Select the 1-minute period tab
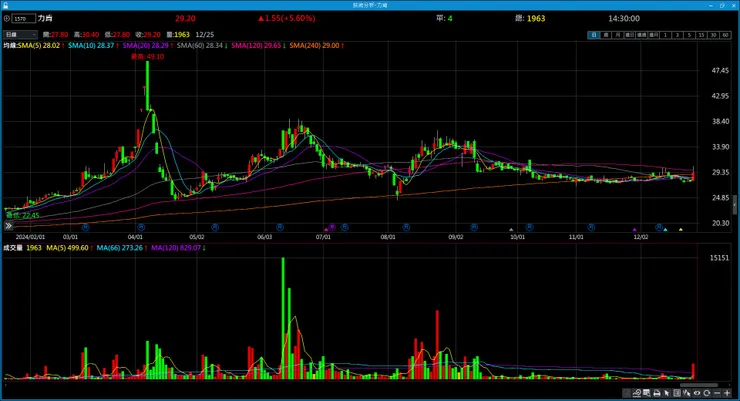This screenshot has height=401, width=740. pyautogui.click(x=665, y=35)
